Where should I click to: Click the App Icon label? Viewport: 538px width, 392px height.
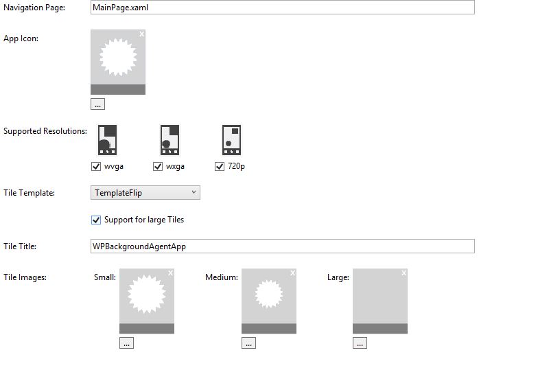tap(21, 38)
